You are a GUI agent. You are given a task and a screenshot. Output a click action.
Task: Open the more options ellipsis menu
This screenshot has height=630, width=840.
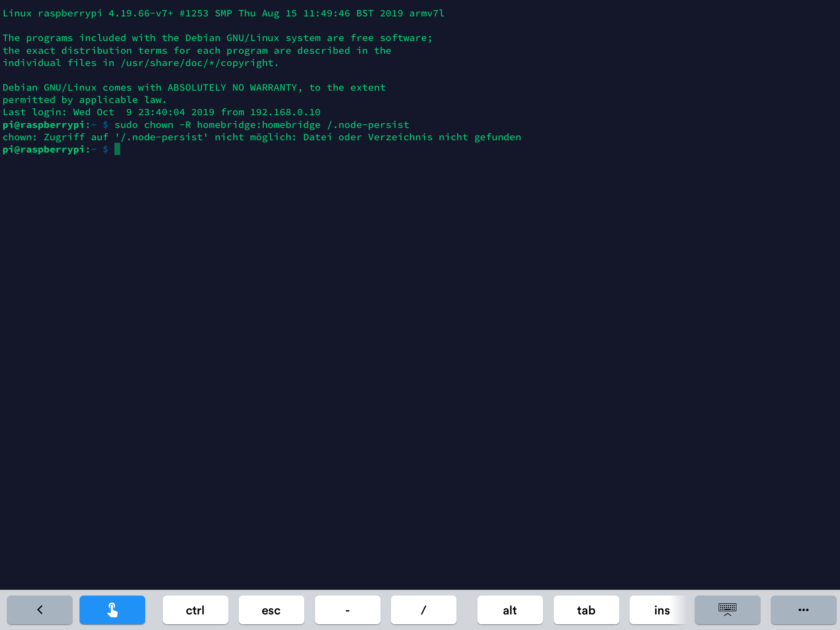[x=803, y=610]
